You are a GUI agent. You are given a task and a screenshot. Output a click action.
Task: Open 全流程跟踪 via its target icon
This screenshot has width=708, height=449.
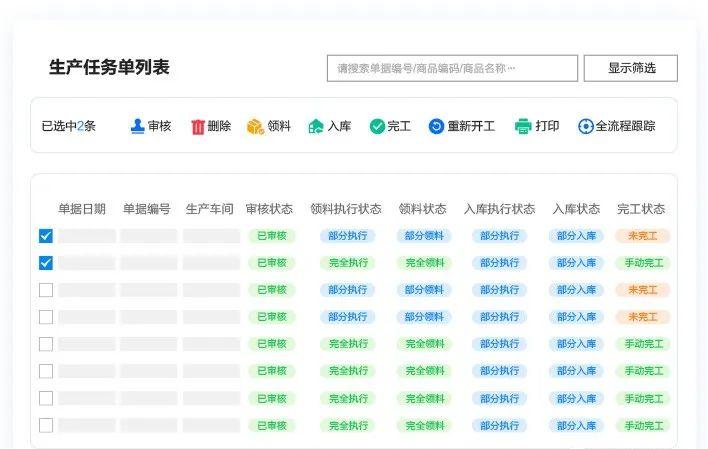point(585,126)
